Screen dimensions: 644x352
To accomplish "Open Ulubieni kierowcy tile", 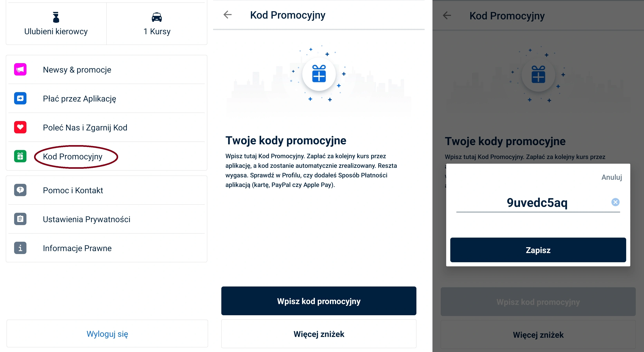I will tap(56, 24).
